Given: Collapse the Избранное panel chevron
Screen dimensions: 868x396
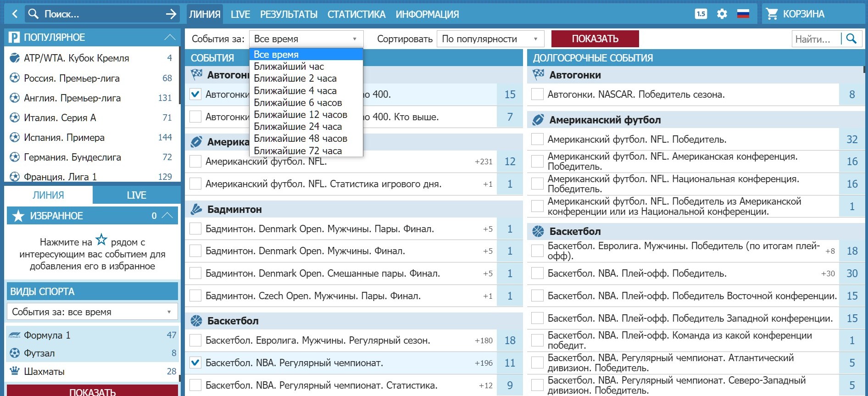Looking at the screenshot, I should coord(168,216).
